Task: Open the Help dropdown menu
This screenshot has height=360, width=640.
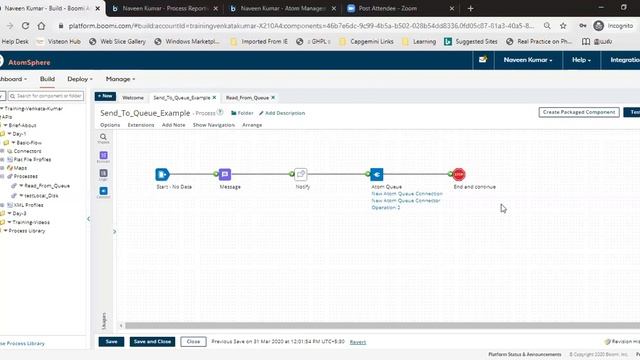Action: coord(581,60)
